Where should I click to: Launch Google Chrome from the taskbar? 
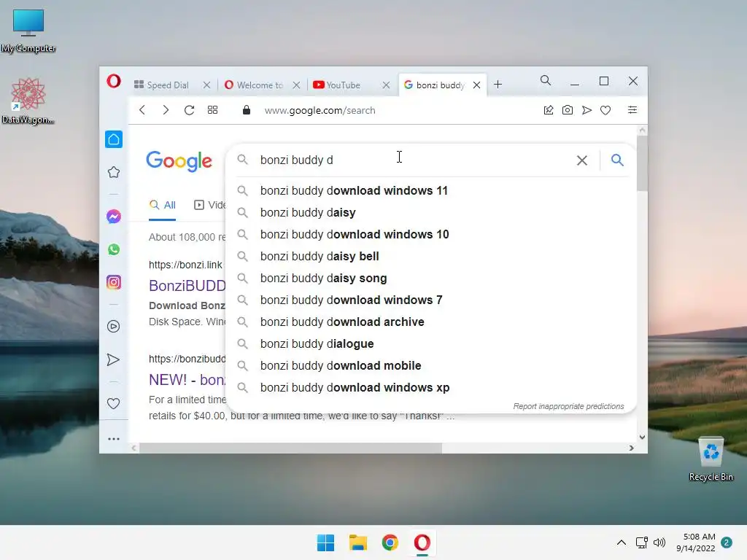(x=390, y=542)
